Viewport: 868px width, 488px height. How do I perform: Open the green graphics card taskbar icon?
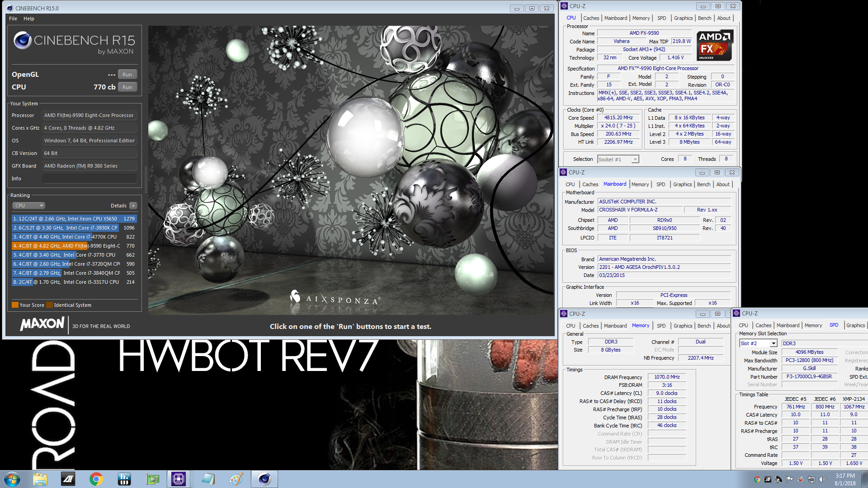(152, 479)
